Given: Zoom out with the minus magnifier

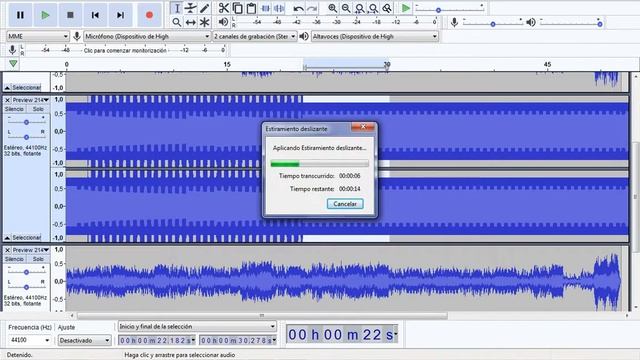Looking at the screenshot, I should [x=346, y=8].
